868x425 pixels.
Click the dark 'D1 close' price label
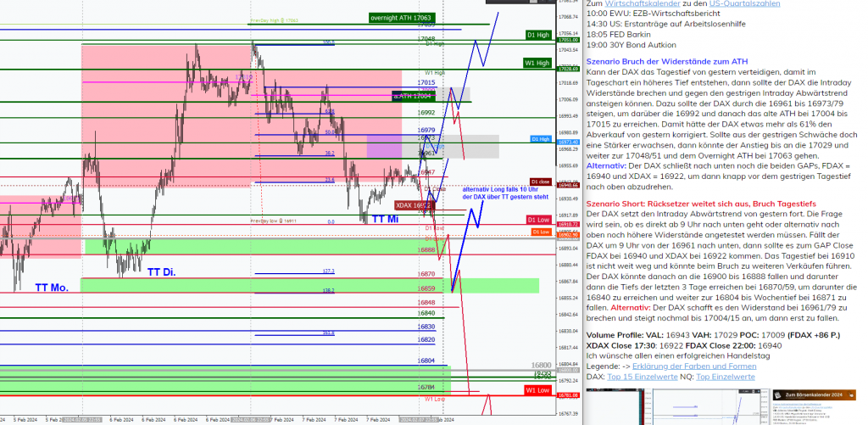coord(540,182)
